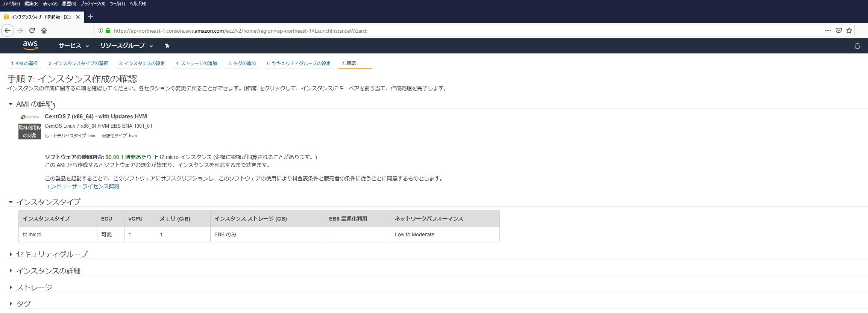868x313 pixels.
Task: Go to step 6. セキュリティグループの設定
Action: tap(299, 64)
